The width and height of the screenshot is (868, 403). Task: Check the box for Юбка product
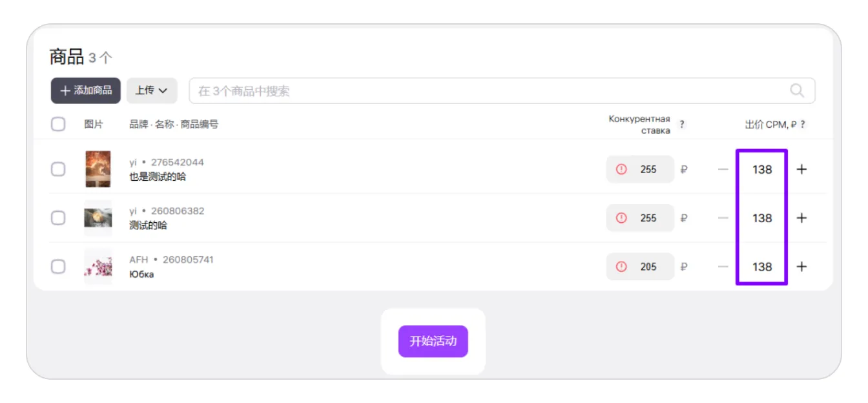pyautogui.click(x=58, y=267)
